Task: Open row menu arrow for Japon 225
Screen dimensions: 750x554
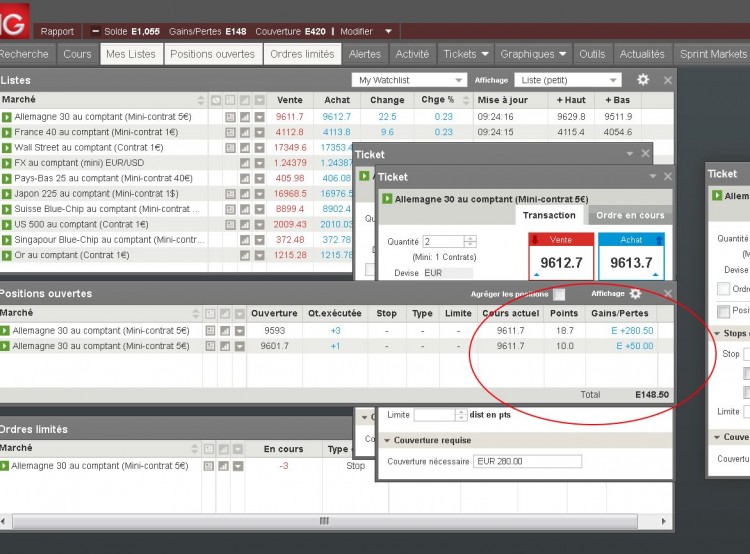Action: pos(259,194)
